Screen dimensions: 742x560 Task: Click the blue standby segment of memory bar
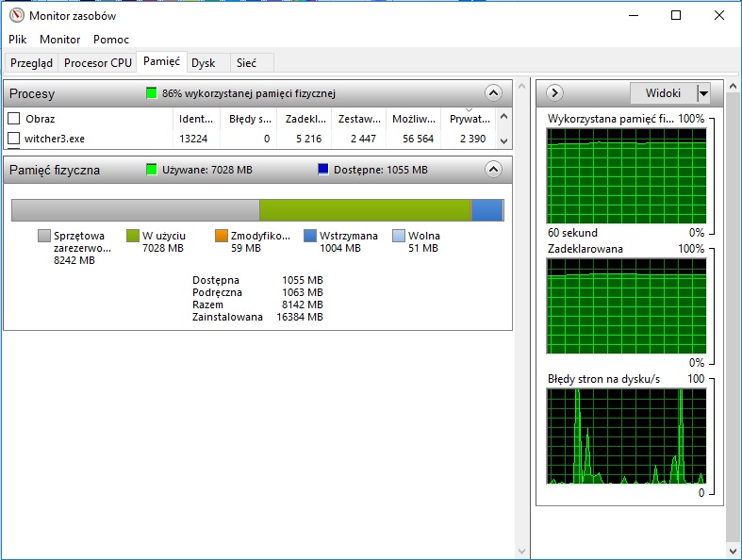point(486,210)
